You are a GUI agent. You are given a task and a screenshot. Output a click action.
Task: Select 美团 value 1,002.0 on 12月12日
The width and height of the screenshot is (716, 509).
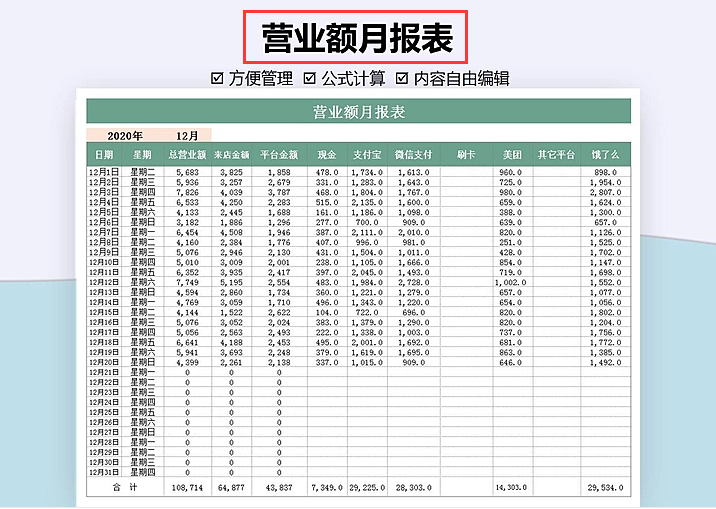(511, 283)
